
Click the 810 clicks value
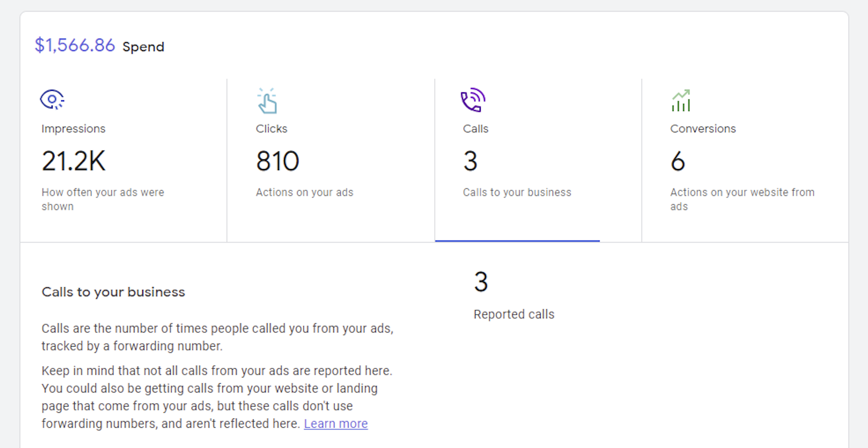point(278,161)
